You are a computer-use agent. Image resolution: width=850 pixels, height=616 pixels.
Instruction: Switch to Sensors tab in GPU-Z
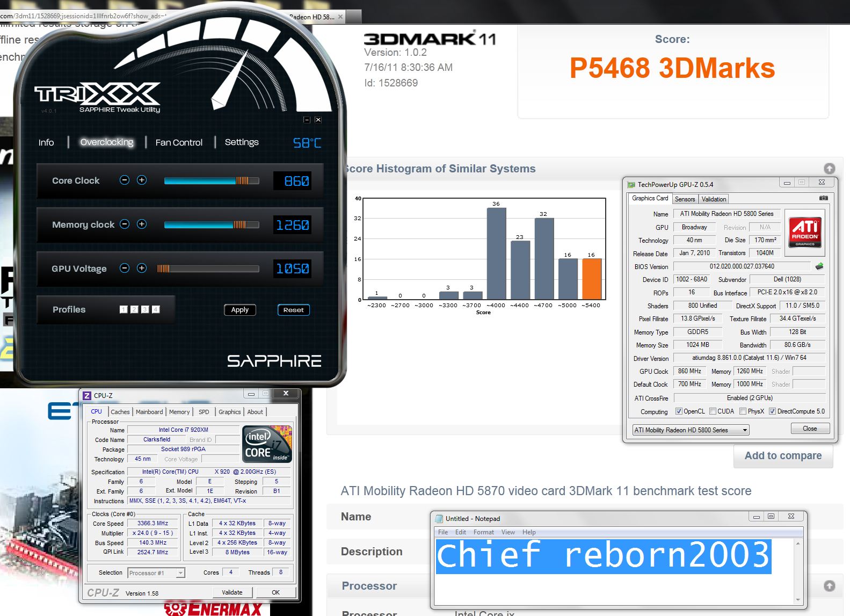pyautogui.click(x=685, y=199)
